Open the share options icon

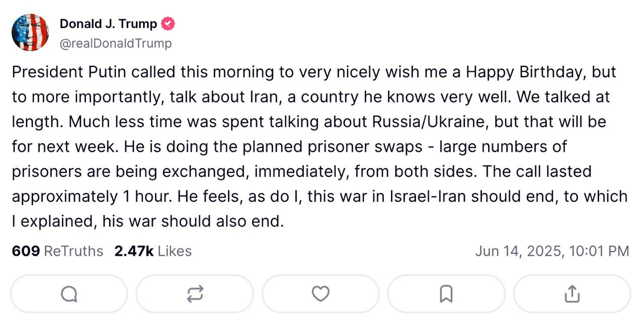(x=572, y=294)
